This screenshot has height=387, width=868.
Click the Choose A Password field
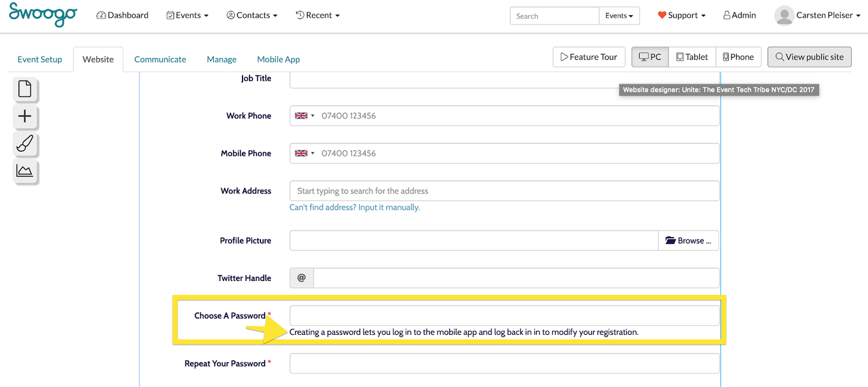tap(505, 316)
